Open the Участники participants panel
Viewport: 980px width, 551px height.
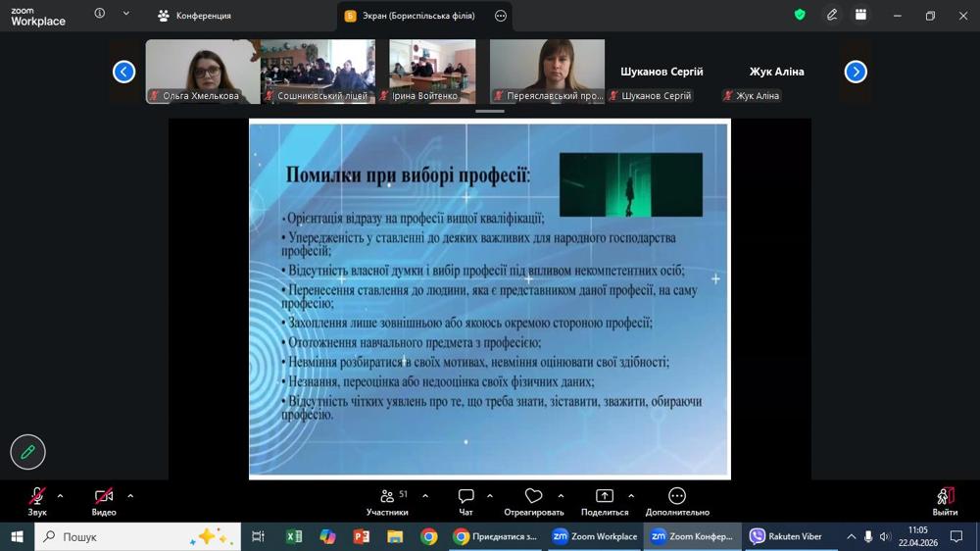[387, 501]
